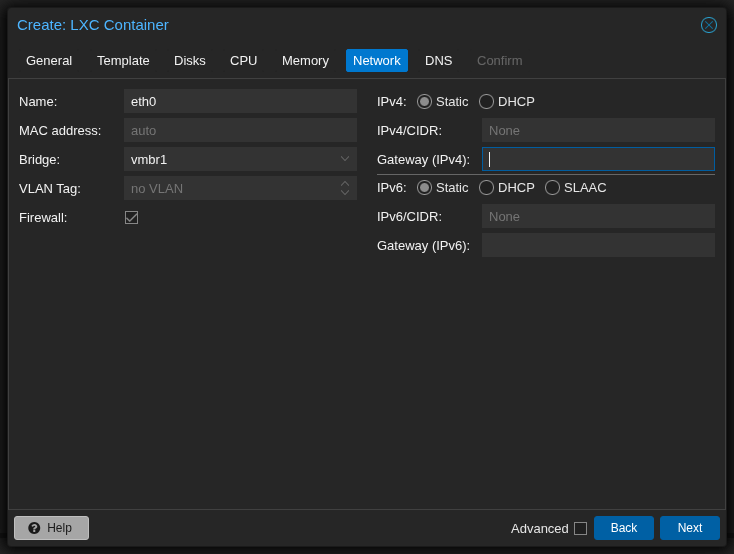Screen dimensions: 734x554
Task: Click the MAC address field
Action: point(240,130)
